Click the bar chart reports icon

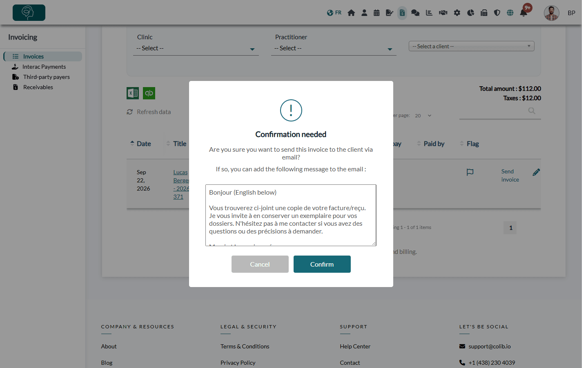[x=429, y=13]
